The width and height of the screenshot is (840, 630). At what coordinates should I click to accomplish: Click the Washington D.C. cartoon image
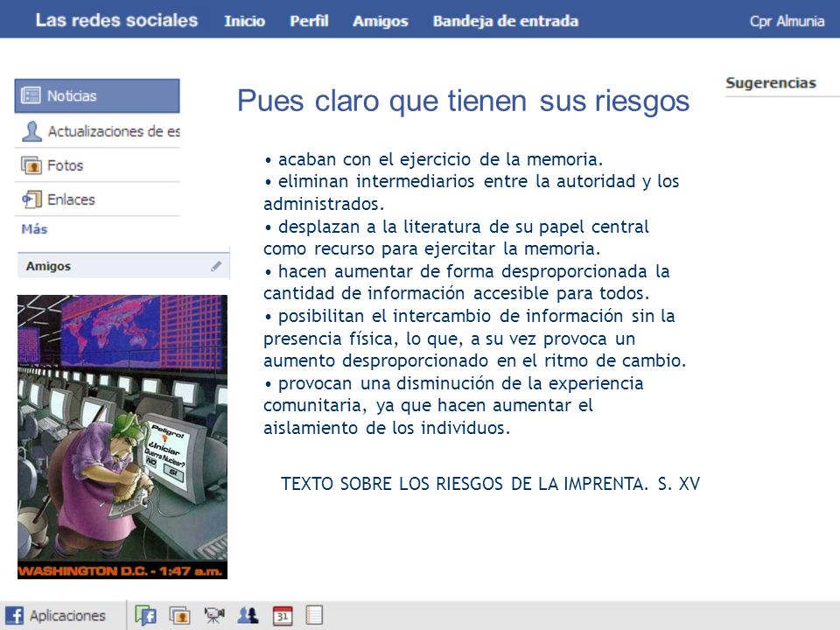pyautogui.click(x=122, y=437)
